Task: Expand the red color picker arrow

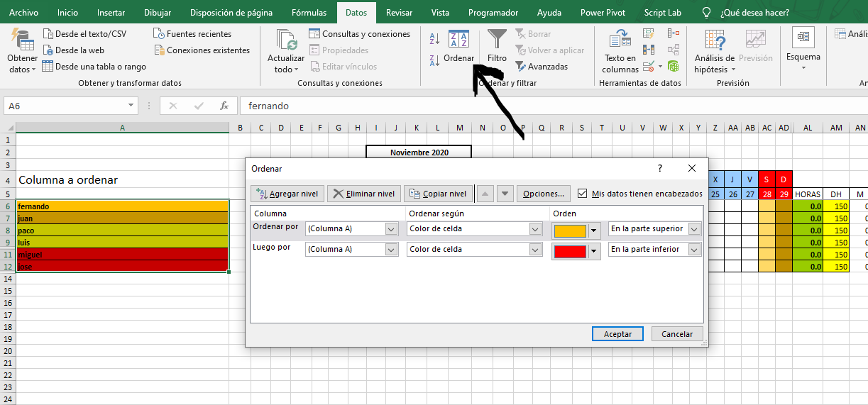Action: (x=594, y=252)
